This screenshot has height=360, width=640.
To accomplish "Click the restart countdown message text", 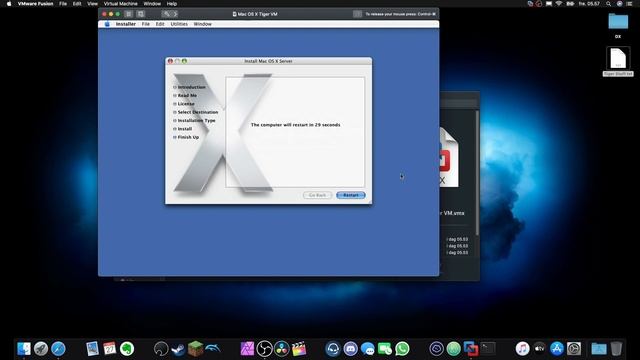I will (x=296, y=125).
